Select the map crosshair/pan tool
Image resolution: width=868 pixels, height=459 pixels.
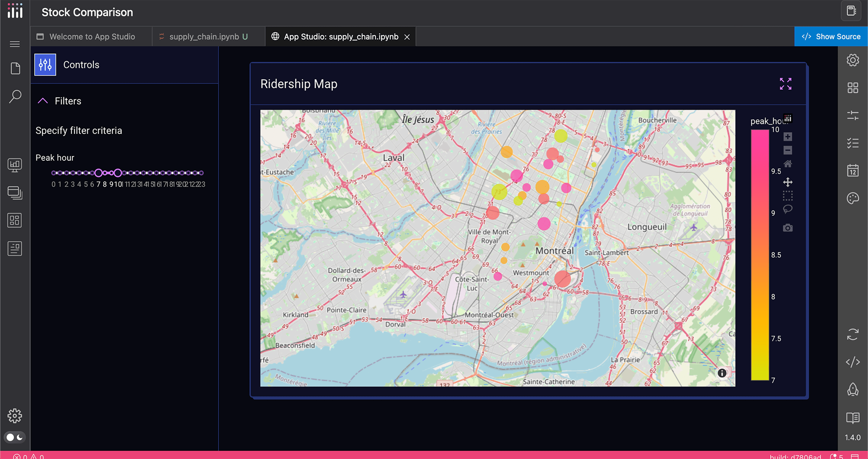pyautogui.click(x=787, y=182)
